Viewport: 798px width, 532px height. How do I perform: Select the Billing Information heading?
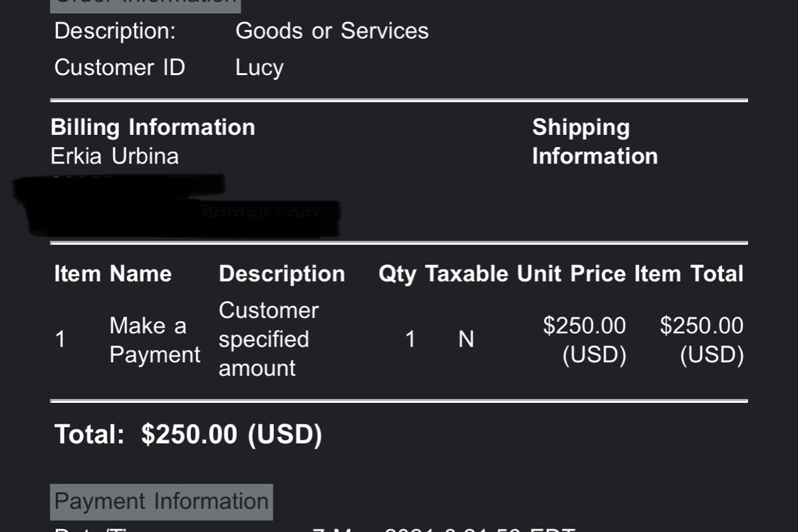[153, 127]
